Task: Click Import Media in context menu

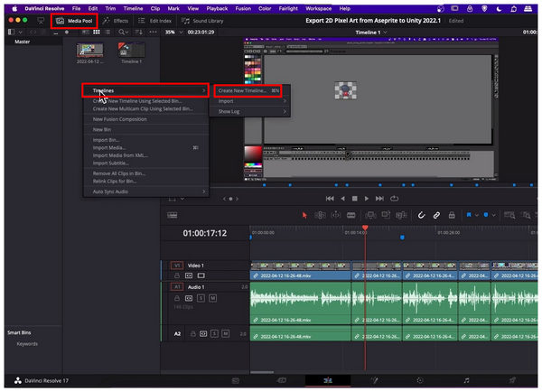Action: (109, 147)
